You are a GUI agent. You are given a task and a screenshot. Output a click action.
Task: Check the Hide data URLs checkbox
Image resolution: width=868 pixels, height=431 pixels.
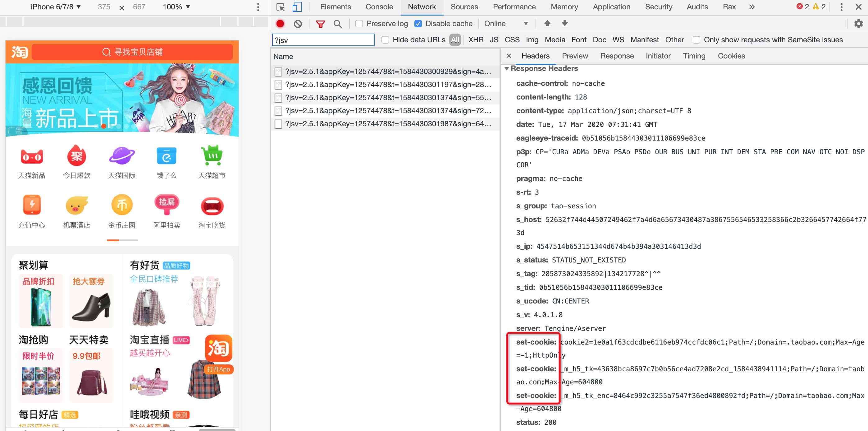385,40
